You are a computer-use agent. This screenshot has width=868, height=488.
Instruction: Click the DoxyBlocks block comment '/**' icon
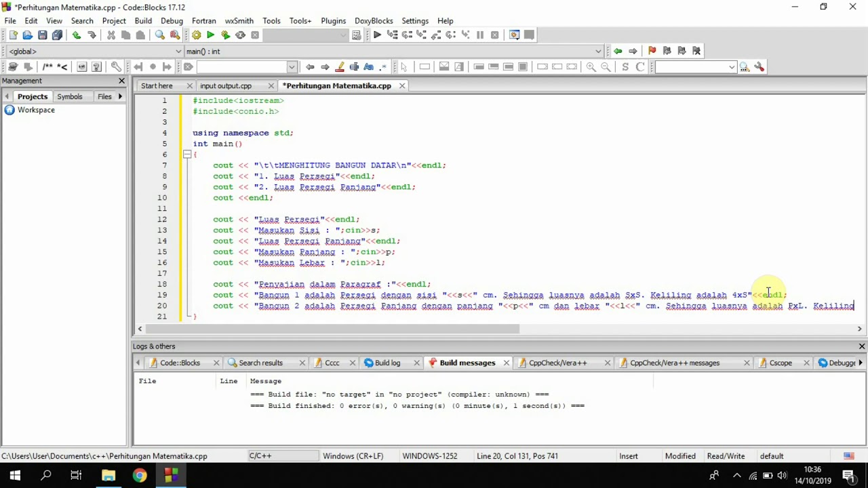coord(47,66)
